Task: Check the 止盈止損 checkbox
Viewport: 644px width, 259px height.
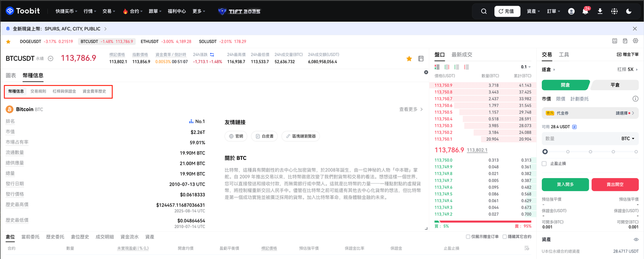Action: (544, 163)
